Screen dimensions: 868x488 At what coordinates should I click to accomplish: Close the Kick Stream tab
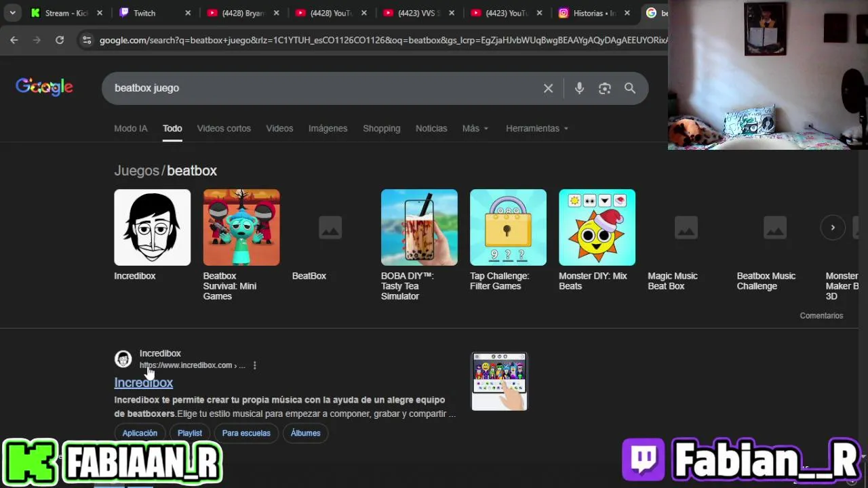[x=100, y=13]
